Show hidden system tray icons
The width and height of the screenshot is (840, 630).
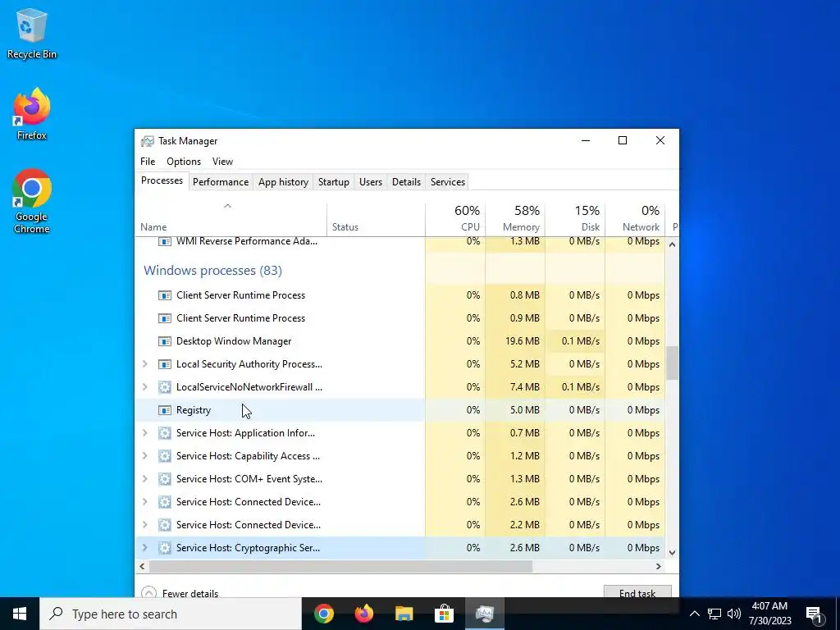point(694,614)
